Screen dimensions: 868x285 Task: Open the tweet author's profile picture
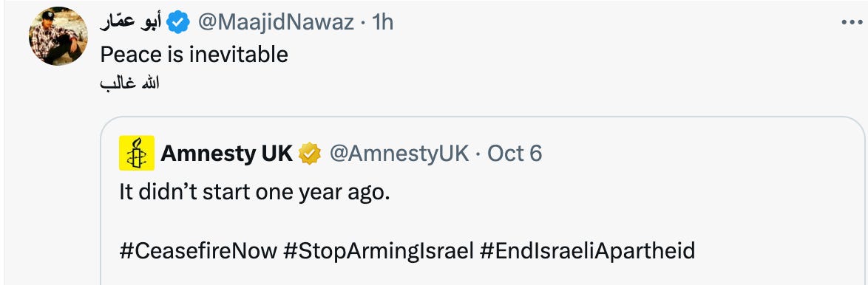[58, 36]
